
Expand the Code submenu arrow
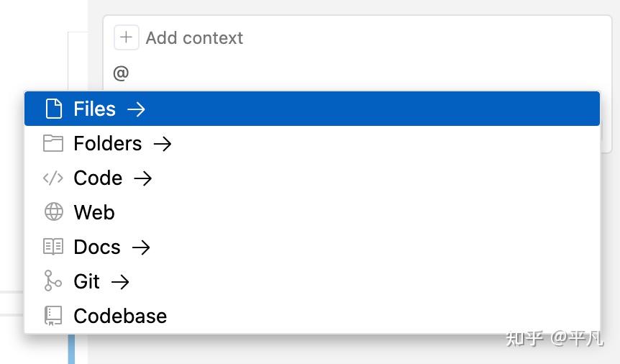pyautogui.click(x=143, y=178)
